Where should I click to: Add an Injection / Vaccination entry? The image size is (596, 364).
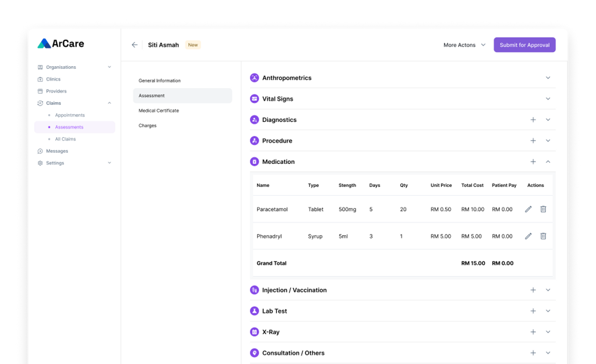tap(533, 290)
